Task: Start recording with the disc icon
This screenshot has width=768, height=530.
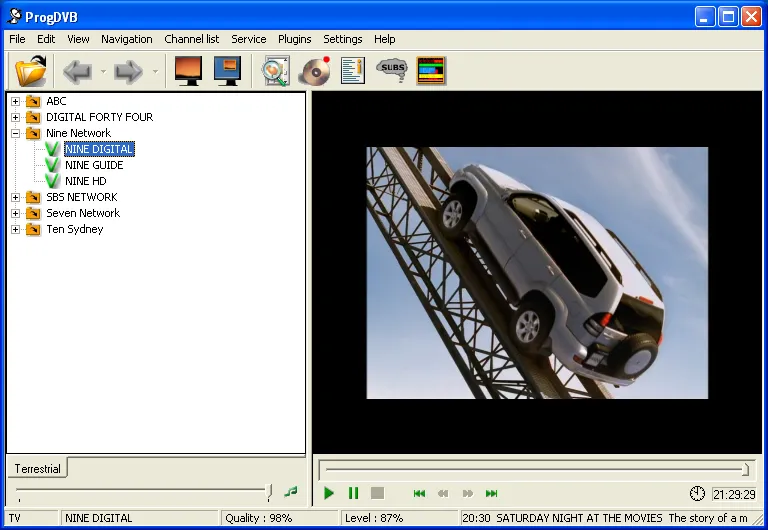Action: [x=315, y=71]
